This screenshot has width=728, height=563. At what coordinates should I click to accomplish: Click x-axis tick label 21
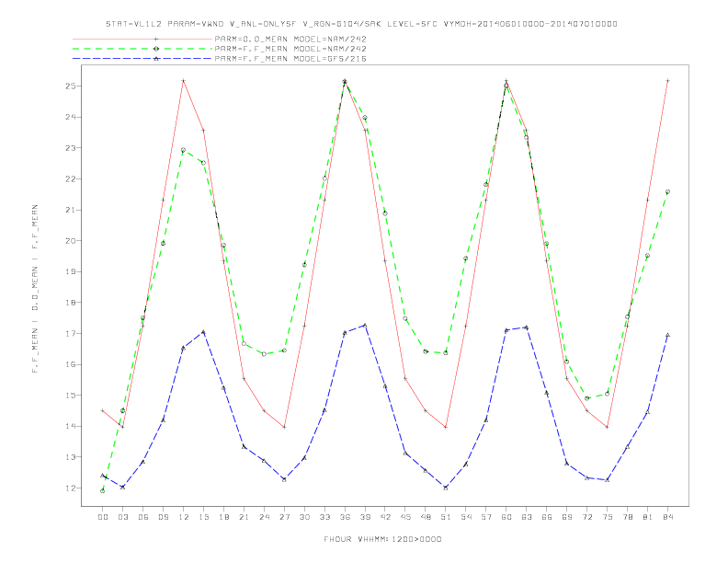[244, 517]
